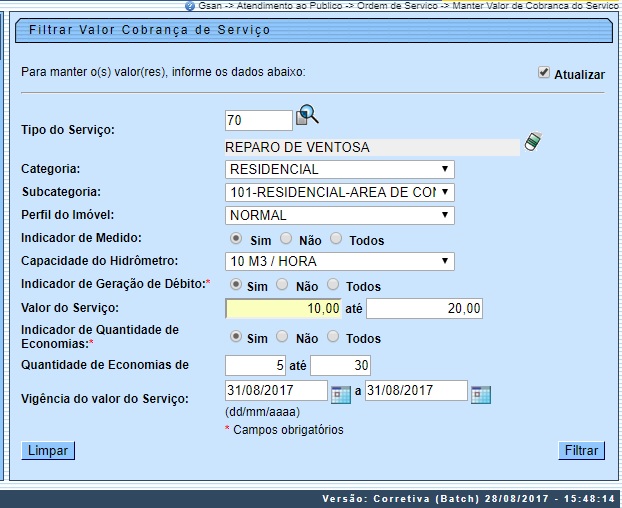Screen dimensions: 622x508
Task: Select Não for Indicador de Medido
Action: coord(285,239)
